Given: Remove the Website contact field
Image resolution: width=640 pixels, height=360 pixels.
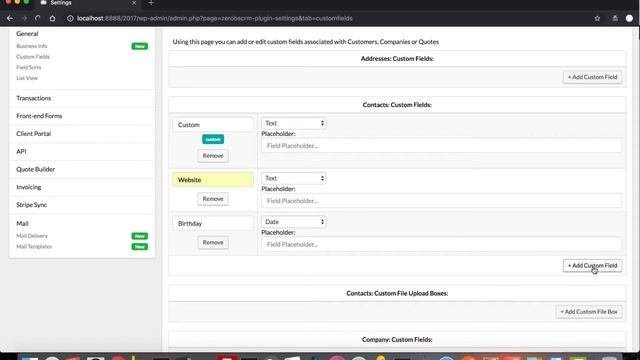Looking at the screenshot, I should (x=213, y=199).
